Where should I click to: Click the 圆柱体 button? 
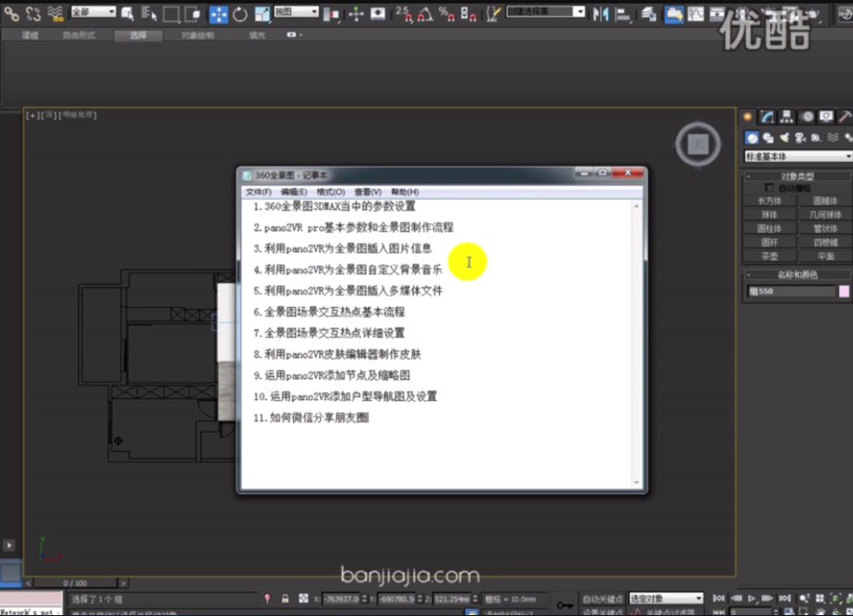769,228
